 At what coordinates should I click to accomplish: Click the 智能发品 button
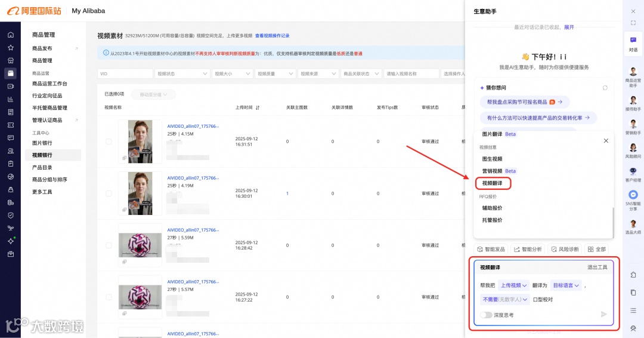(491, 249)
